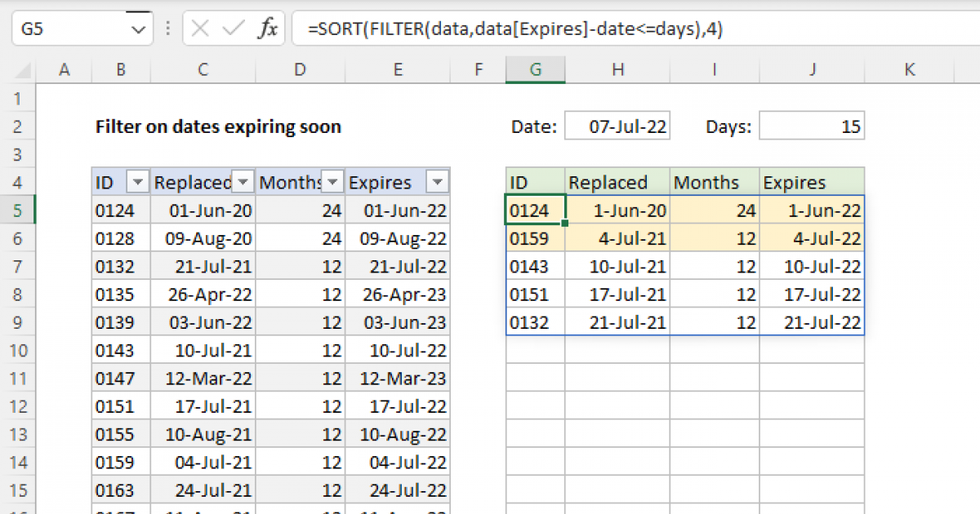Open the Name Box dropdown arrow

(x=139, y=27)
